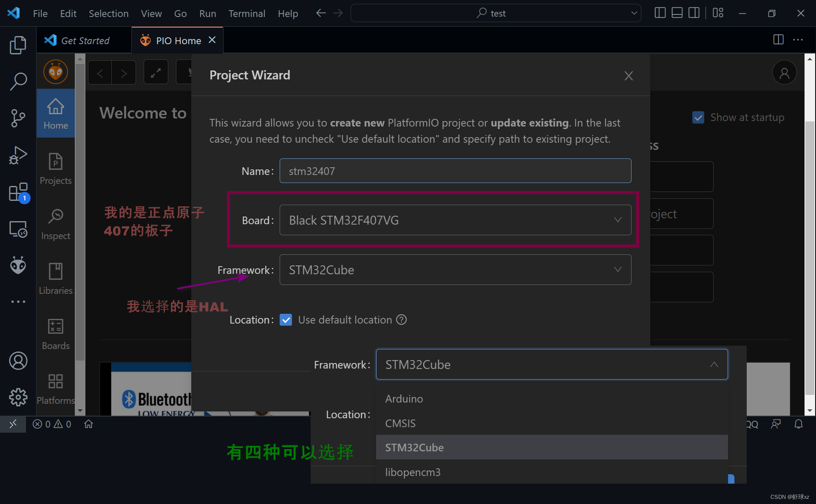Show additional views ellipsis in activity bar
Image resolution: width=816 pixels, height=504 pixels.
tap(18, 301)
